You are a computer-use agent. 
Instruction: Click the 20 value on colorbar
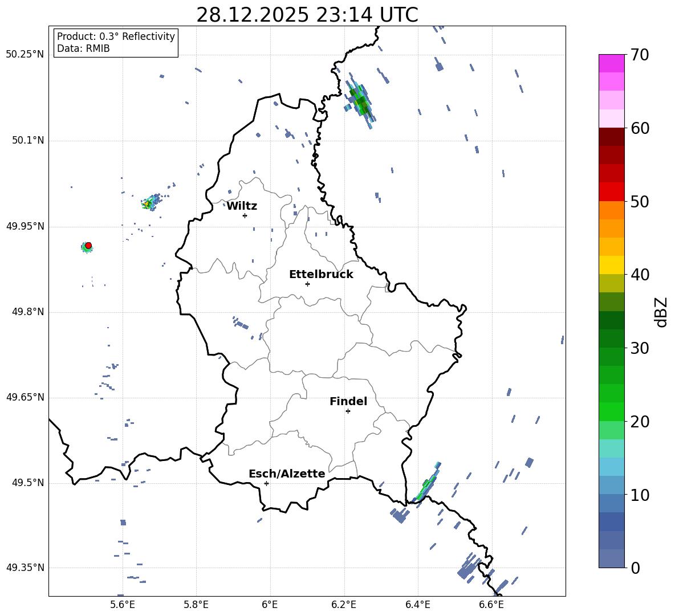[640, 422]
